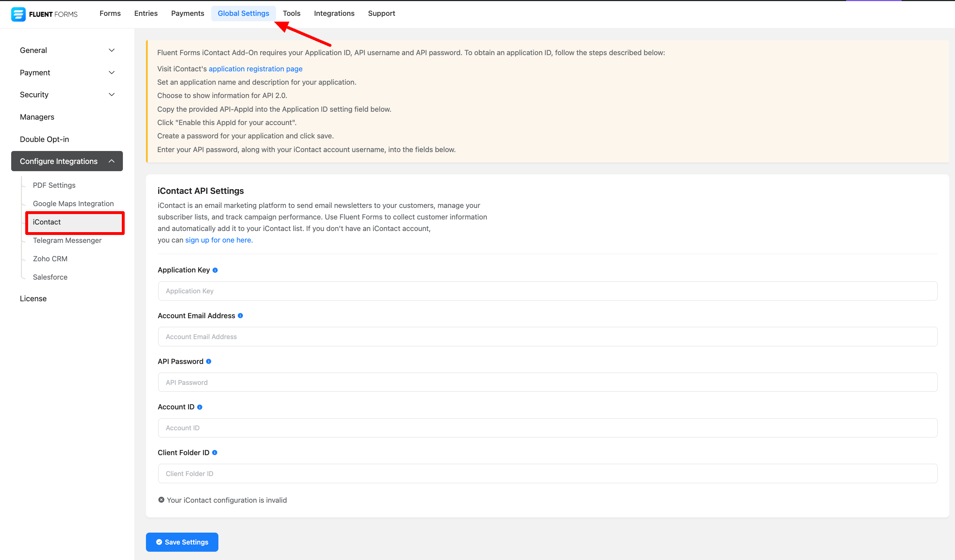Open Zoho CRM integration settings
The width and height of the screenshot is (955, 560).
(50, 259)
